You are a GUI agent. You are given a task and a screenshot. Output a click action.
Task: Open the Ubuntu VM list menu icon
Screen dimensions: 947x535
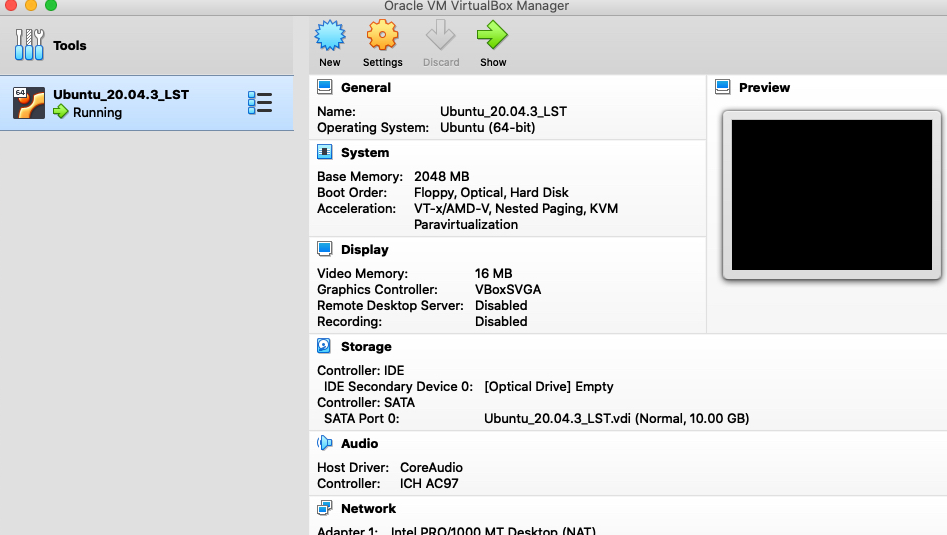tap(260, 103)
